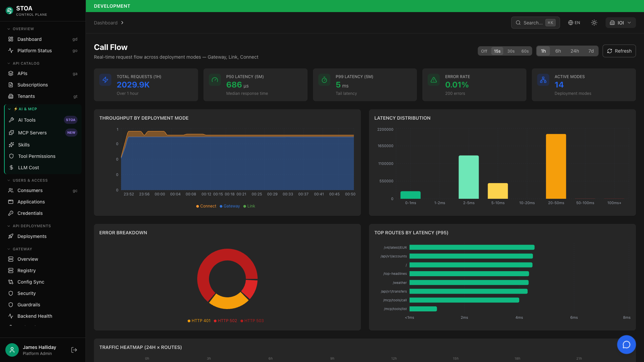Open Platform Status in the sidebar
The height and width of the screenshot is (362, 644).
[43, 51]
